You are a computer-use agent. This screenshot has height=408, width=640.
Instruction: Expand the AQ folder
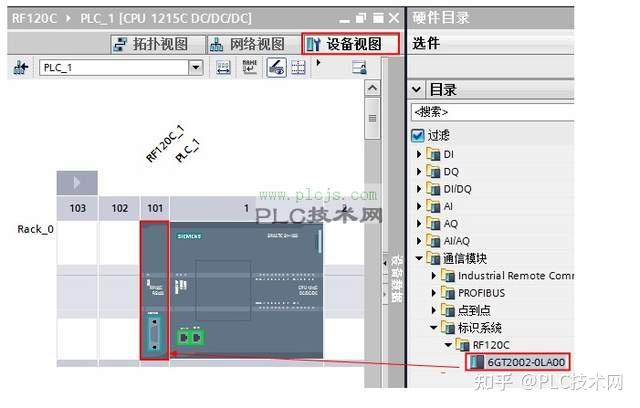tap(419, 224)
